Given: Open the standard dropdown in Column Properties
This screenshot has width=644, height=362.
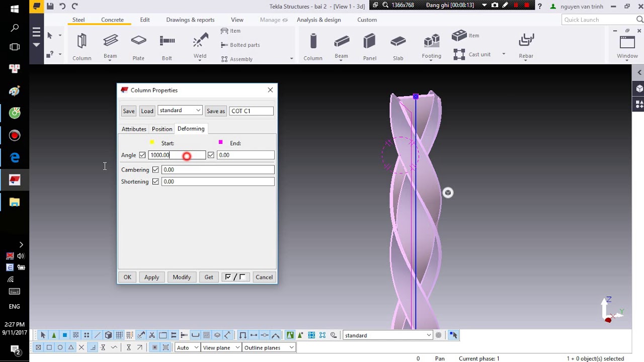Looking at the screenshot, I should pos(180,111).
